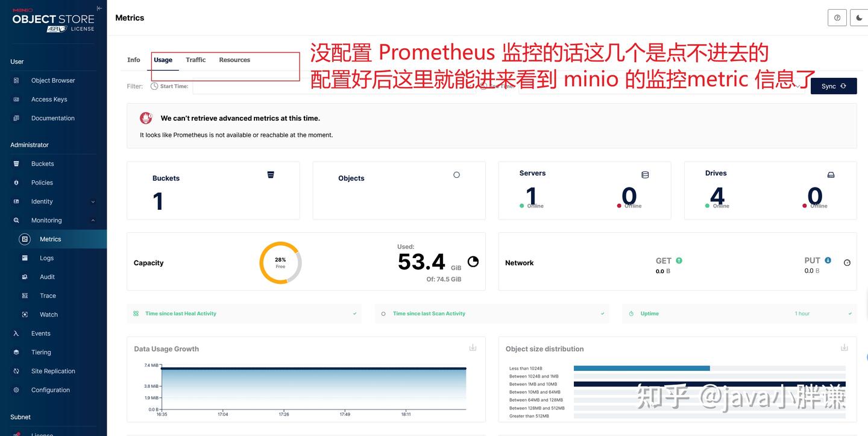Switch to the Traffic tab
Screen dimensions: 868x436
(195, 59)
